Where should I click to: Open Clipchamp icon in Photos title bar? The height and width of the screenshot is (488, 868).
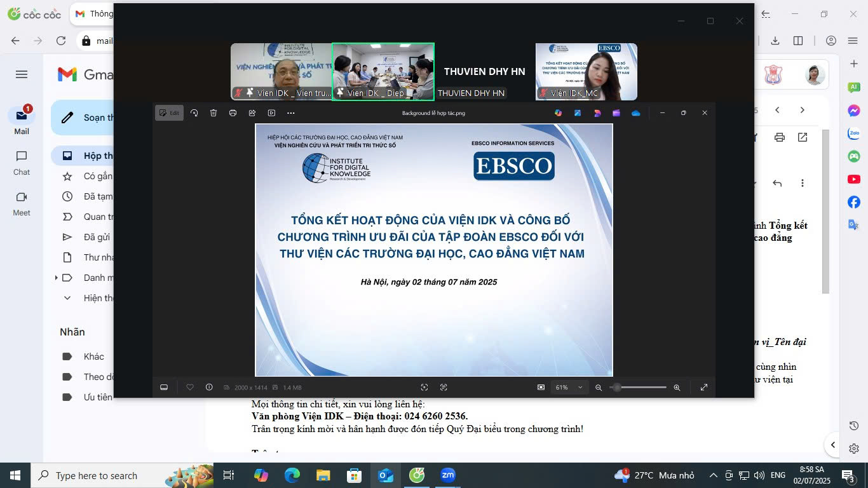coord(616,113)
